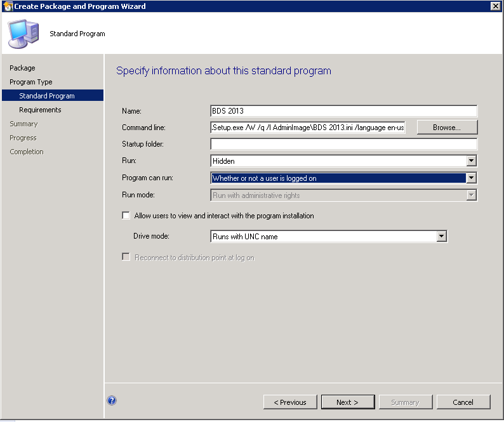Click the heading Specify information about this standard program
The width and height of the screenshot is (504, 422).
click(223, 70)
